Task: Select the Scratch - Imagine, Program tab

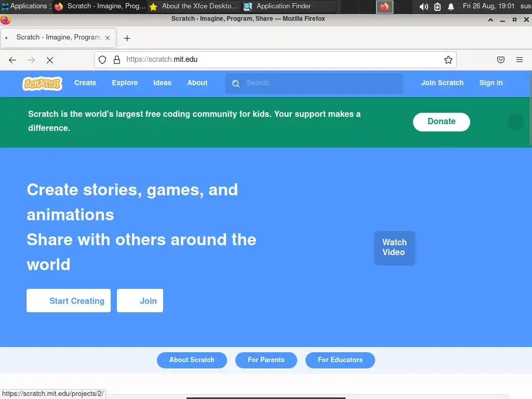Action: [58, 37]
